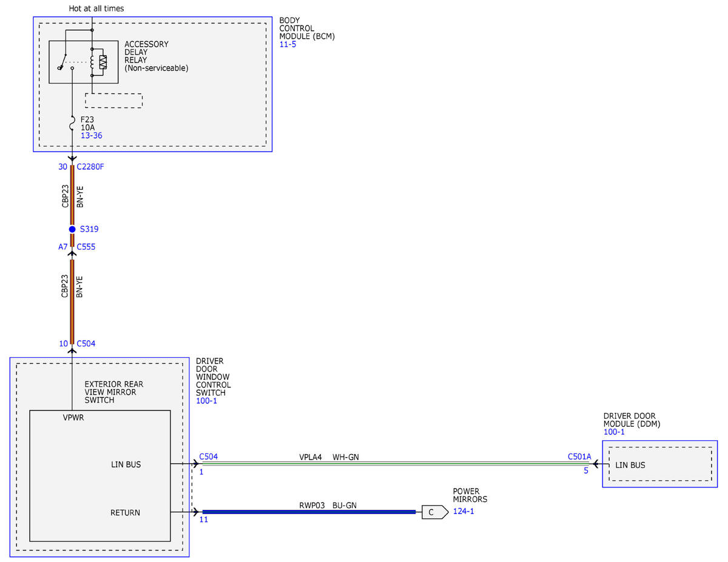Open 100-1 link under Driver Door Module
728x562 pixels.
(614, 432)
